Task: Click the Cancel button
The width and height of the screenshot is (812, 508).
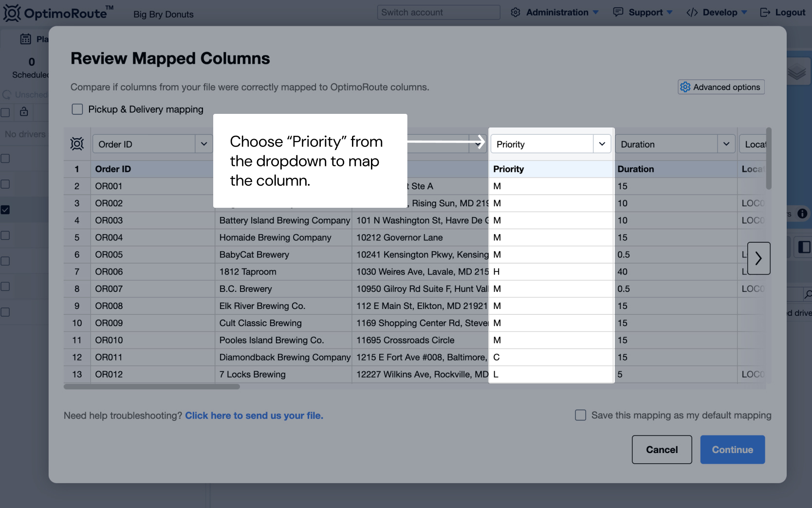Action: pyautogui.click(x=662, y=450)
